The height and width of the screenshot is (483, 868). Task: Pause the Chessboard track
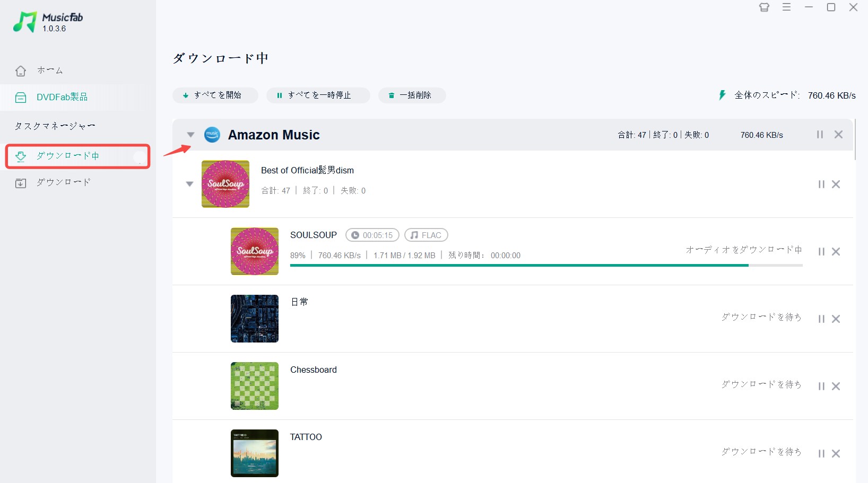tap(821, 387)
